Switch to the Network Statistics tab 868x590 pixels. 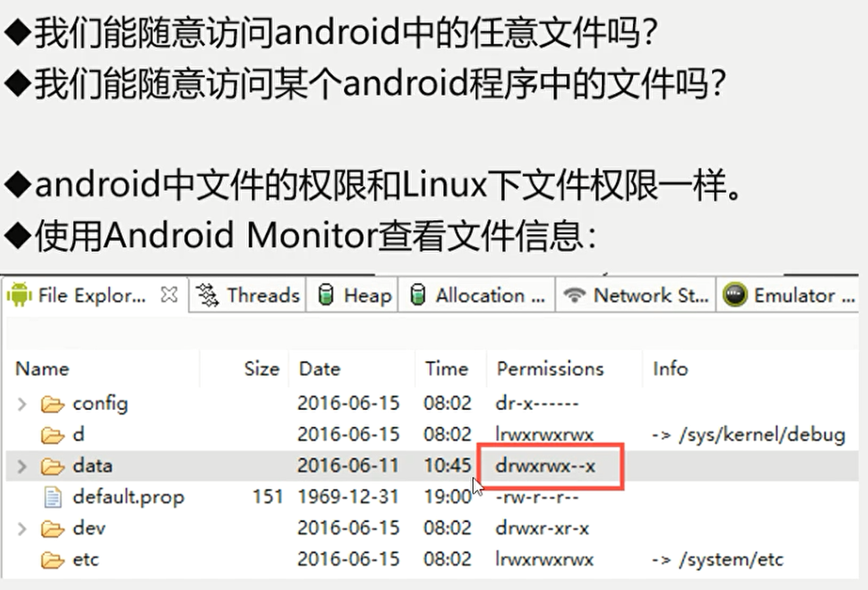click(636, 296)
